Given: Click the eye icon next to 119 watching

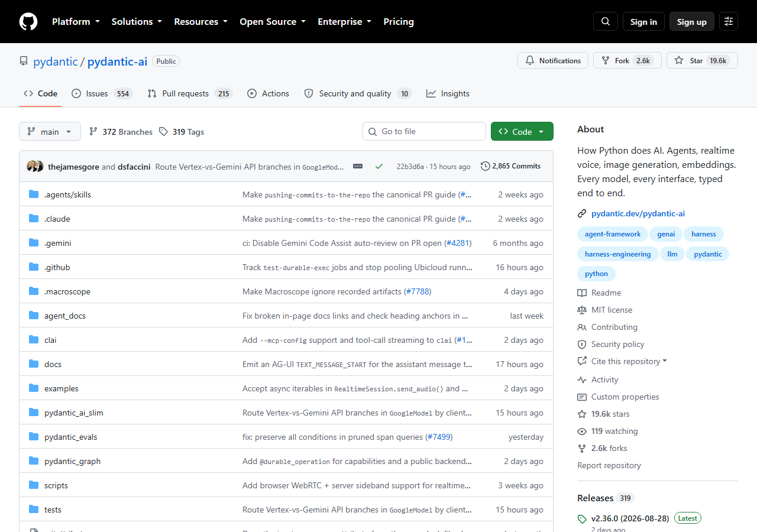Looking at the screenshot, I should (582, 432).
